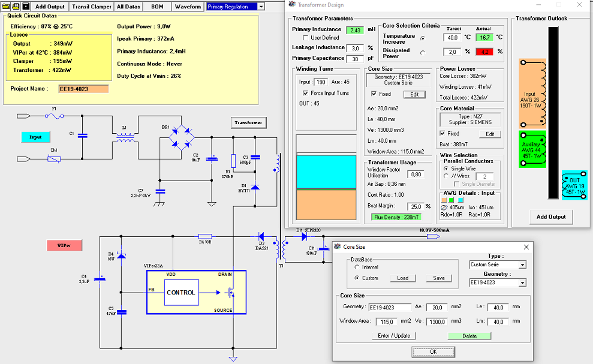
Task: Select the Custom database radio button
Action: point(357,278)
